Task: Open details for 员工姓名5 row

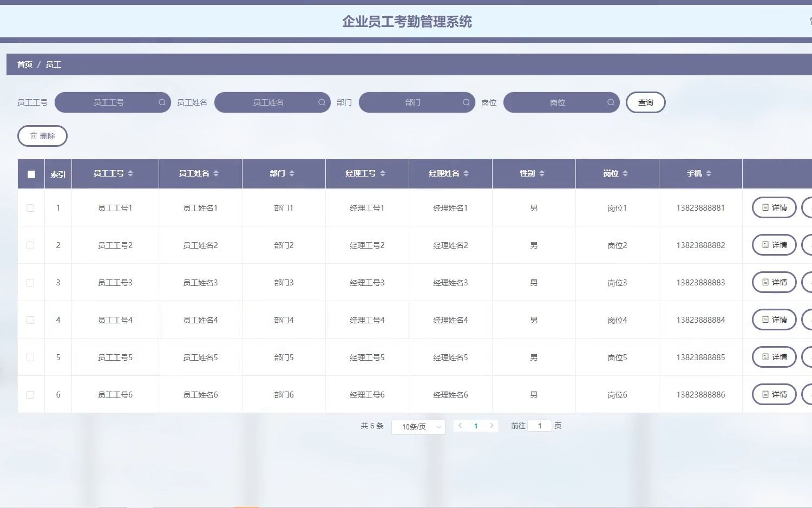Action: click(x=774, y=357)
